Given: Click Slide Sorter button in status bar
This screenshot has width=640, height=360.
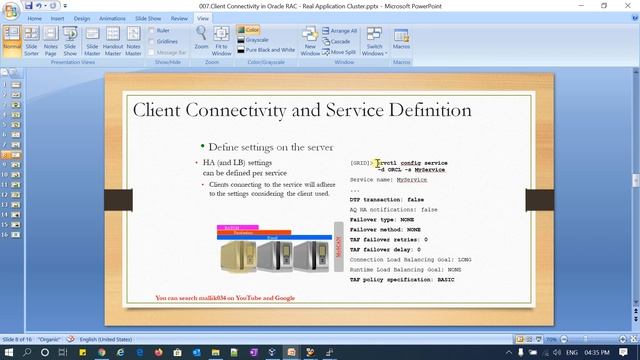Looking at the screenshot, I should pyautogui.click(x=529, y=339).
